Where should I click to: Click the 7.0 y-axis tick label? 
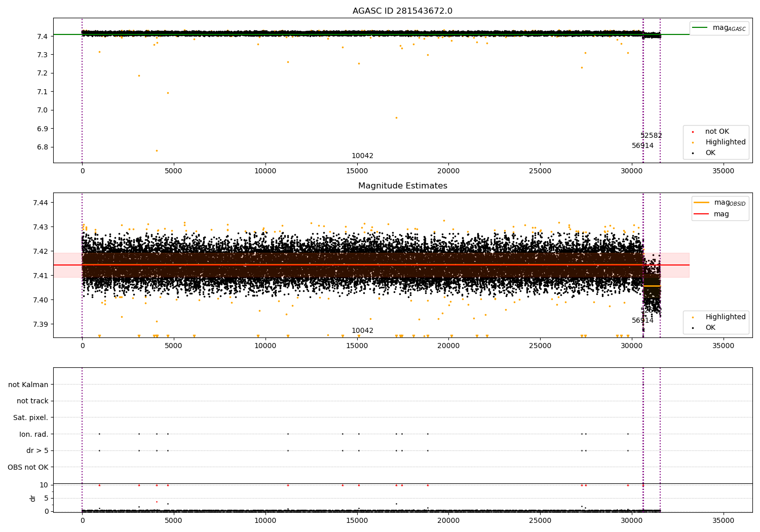click(x=43, y=110)
